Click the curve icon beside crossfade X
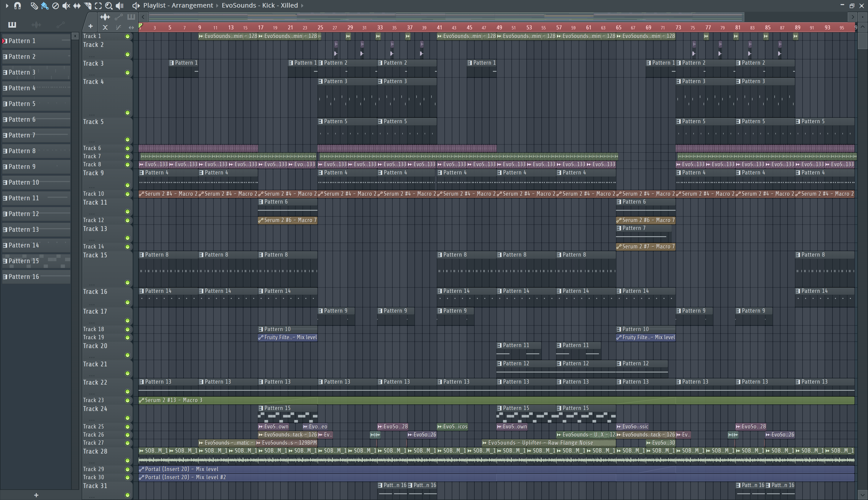This screenshot has width=868, height=500. click(x=118, y=27)
